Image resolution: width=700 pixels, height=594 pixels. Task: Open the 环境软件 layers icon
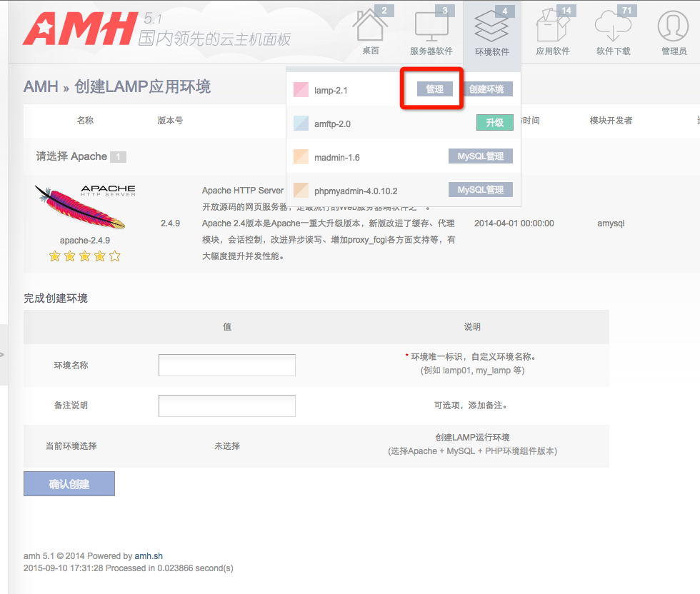[x=491, y=27]
